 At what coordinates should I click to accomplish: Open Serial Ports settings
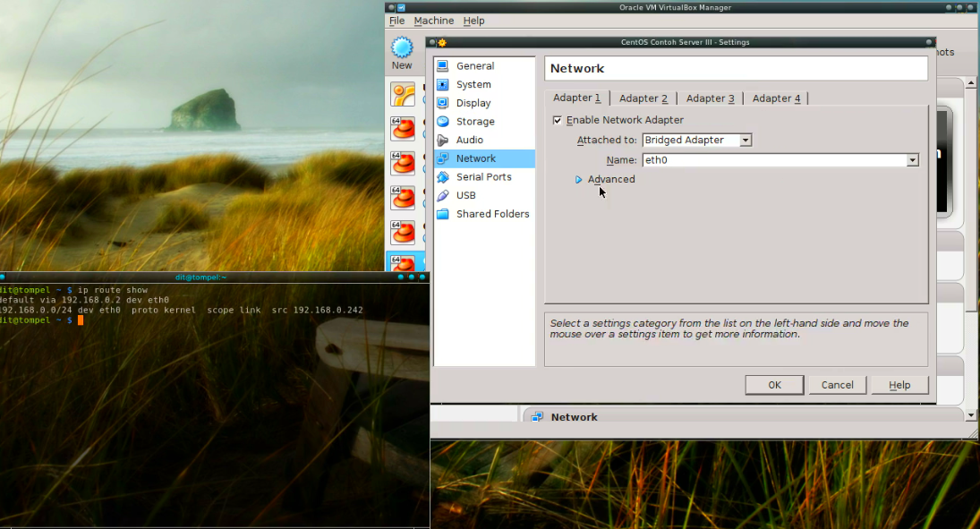pyautogui.click(x=484, y=177)
